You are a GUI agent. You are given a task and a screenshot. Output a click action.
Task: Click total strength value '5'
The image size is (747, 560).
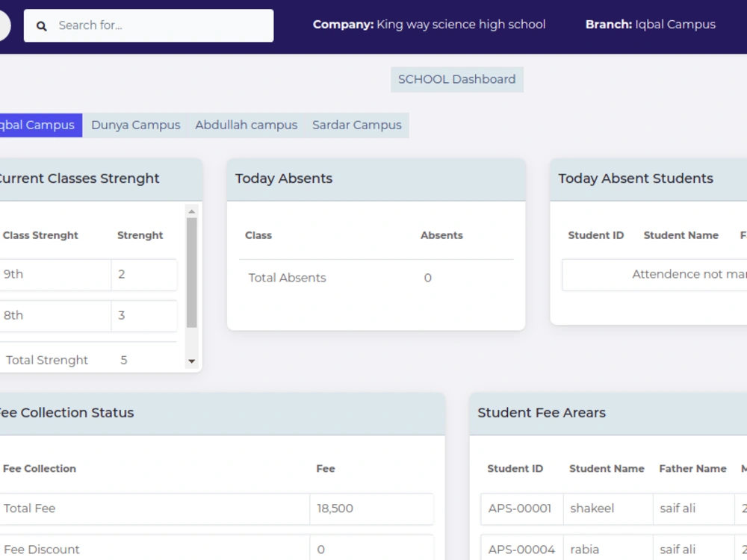[124, 361]
